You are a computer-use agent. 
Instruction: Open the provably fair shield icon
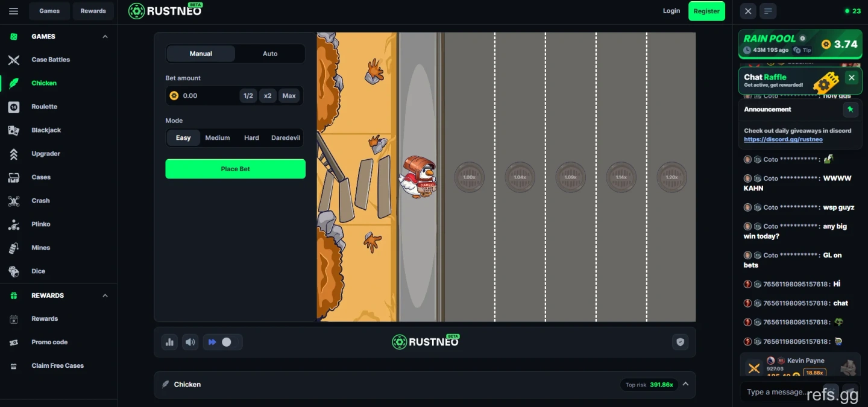coord(681,342)
